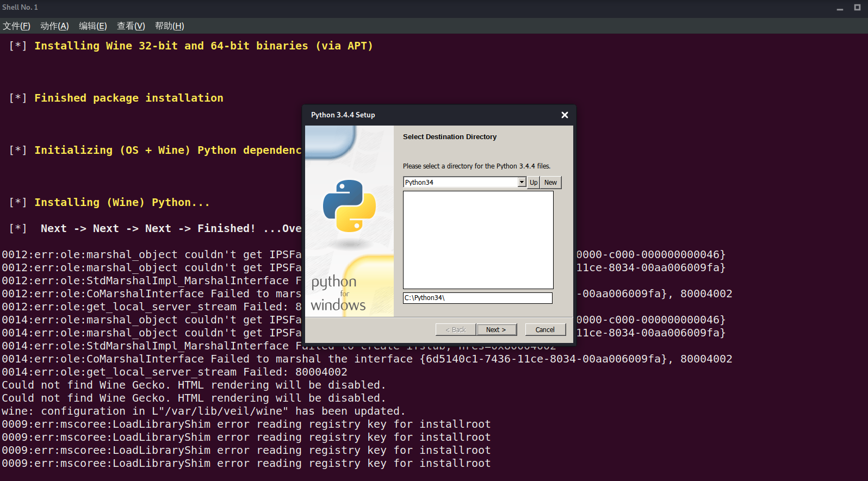Minimize the Shell No. 1 window
The image size is (868, 481).
(840, 8)
